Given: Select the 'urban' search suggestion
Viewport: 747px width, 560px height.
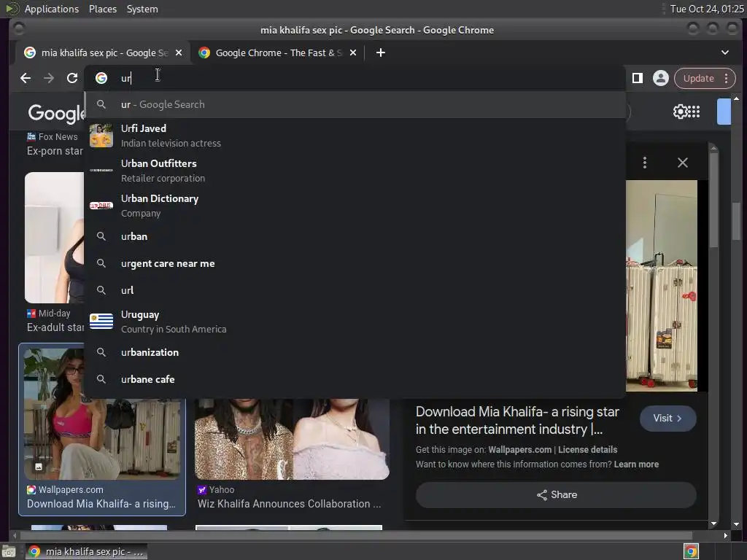Looking at the screenshot, I should click(x=355, y=236).
